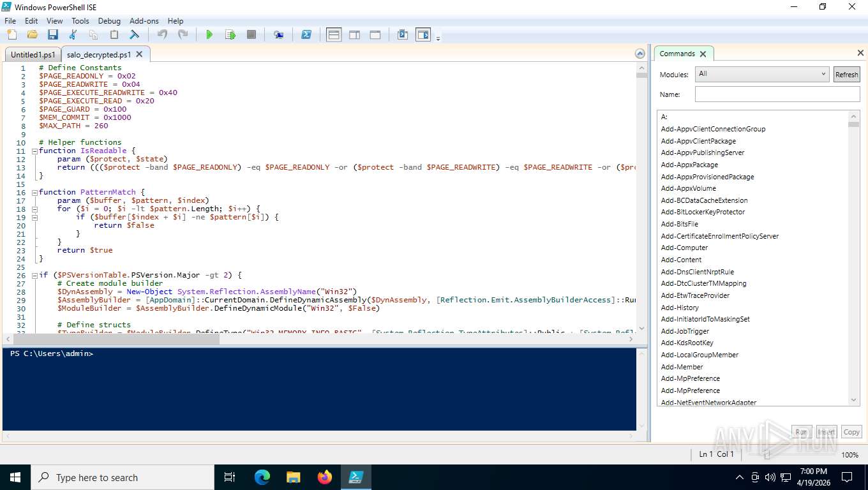Viewport: 868px width, 490px height.
Task: Switch to the Untitled1.ps1 tab
Action: point(33,54)
